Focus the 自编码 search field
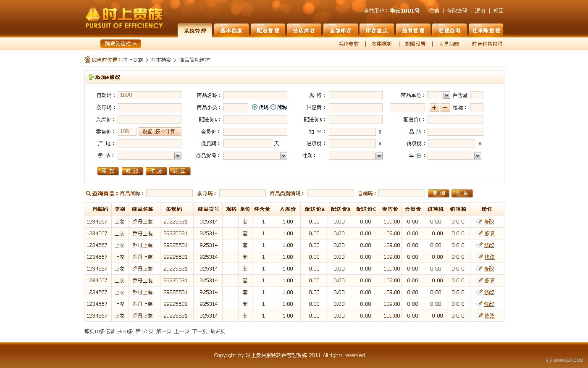 [402, 193]
